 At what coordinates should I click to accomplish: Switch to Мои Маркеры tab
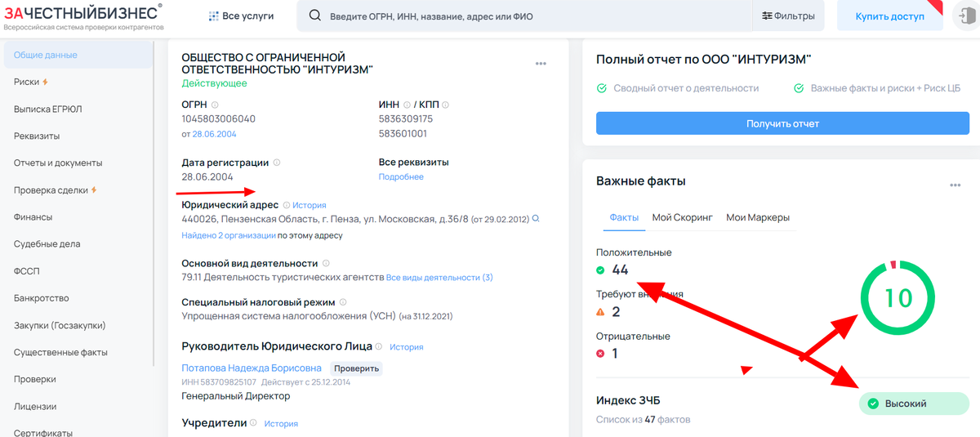pyautogui.click(x=758, y=217)
